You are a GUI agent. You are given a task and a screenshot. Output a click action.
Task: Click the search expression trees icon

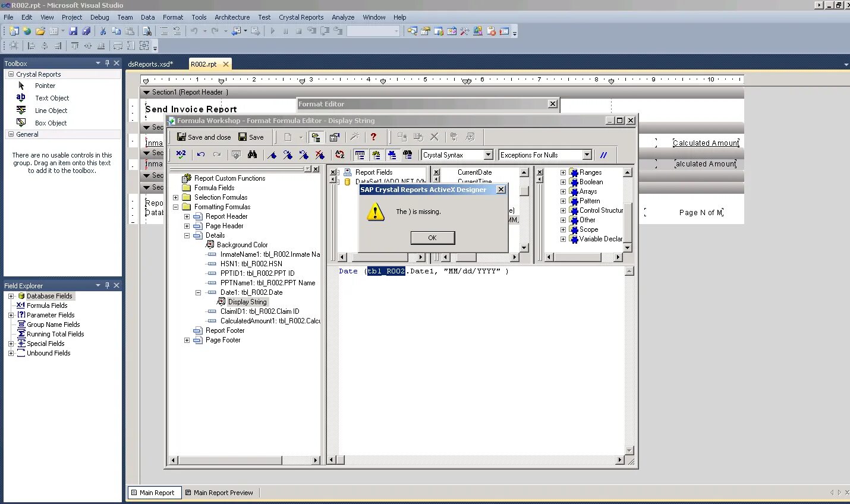pos(408,155)
